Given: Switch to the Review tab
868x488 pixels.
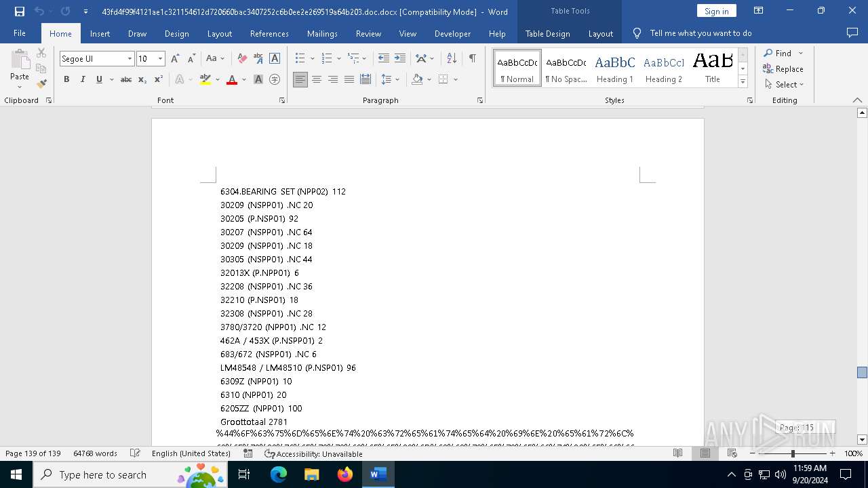Looking at the screenshot, I should 368,33.
